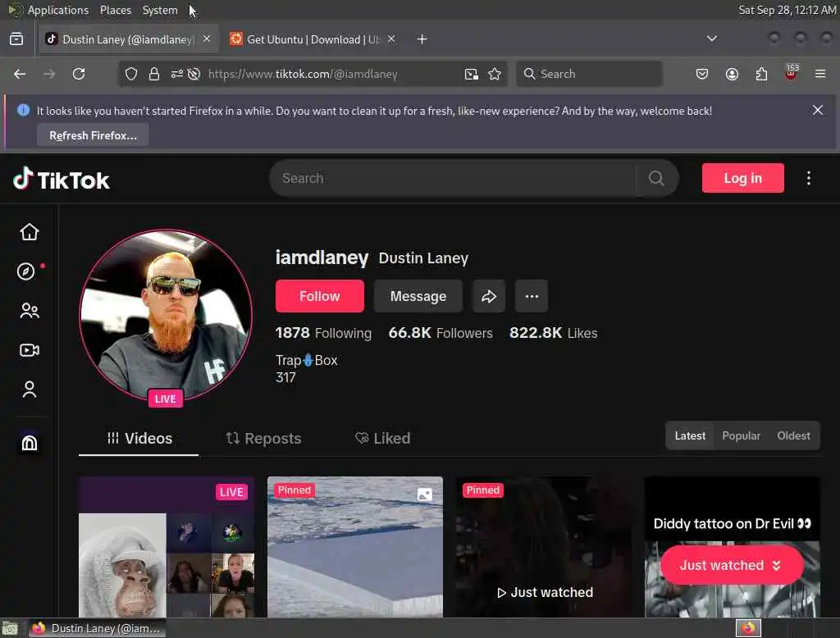Open the TikTok For You home icon

[30, 232]
